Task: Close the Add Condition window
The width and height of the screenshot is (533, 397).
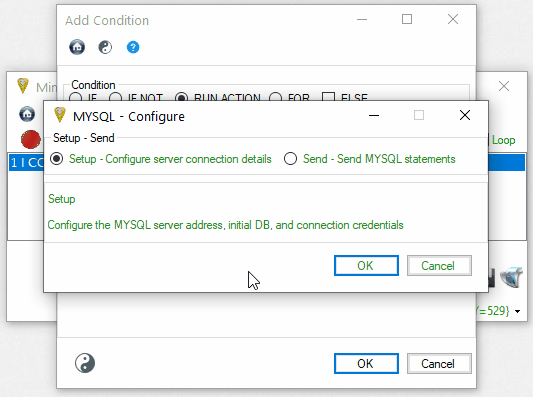Action: coord(453,19)
